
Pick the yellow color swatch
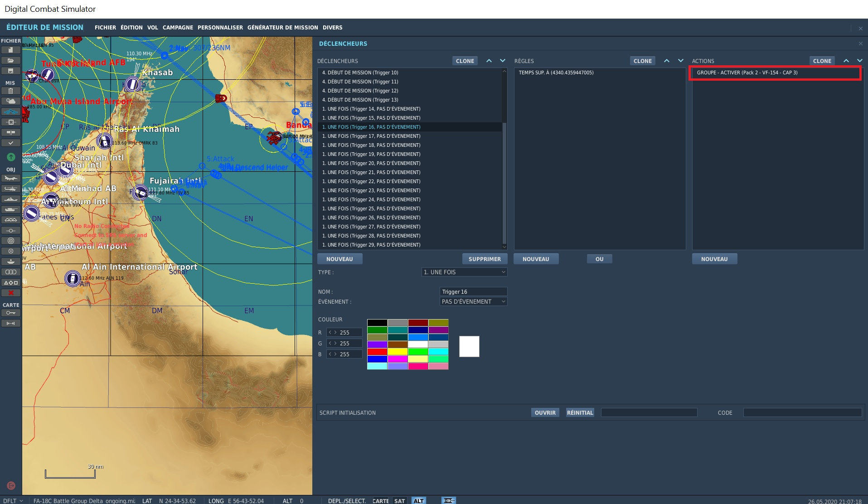click(x=398, y=352)
